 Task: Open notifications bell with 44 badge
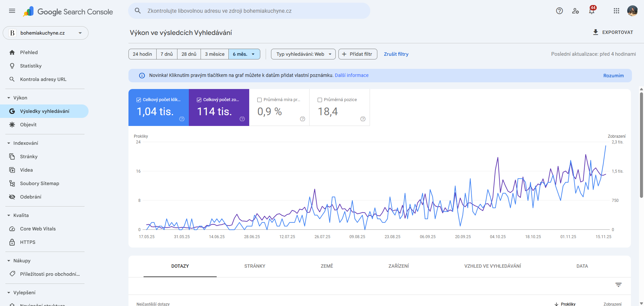tap(592, 11)
